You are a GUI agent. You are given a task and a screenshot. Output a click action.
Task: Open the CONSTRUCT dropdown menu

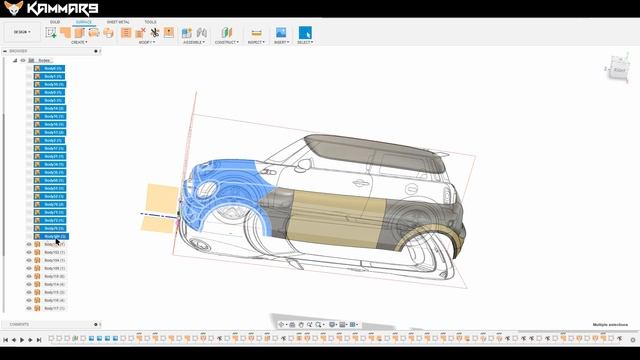(x=227, y=42)
